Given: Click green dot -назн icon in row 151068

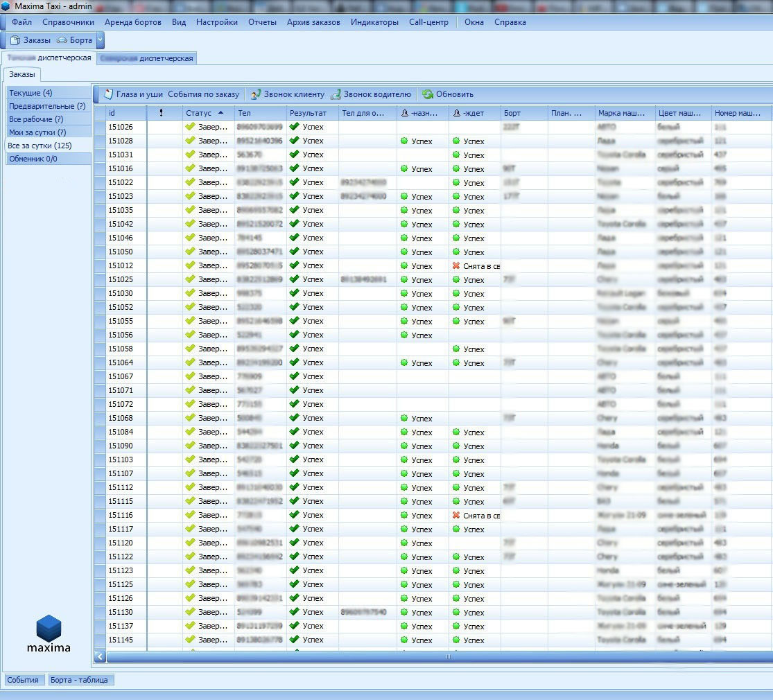Looking at the screenshot, I should coord(404,417).
